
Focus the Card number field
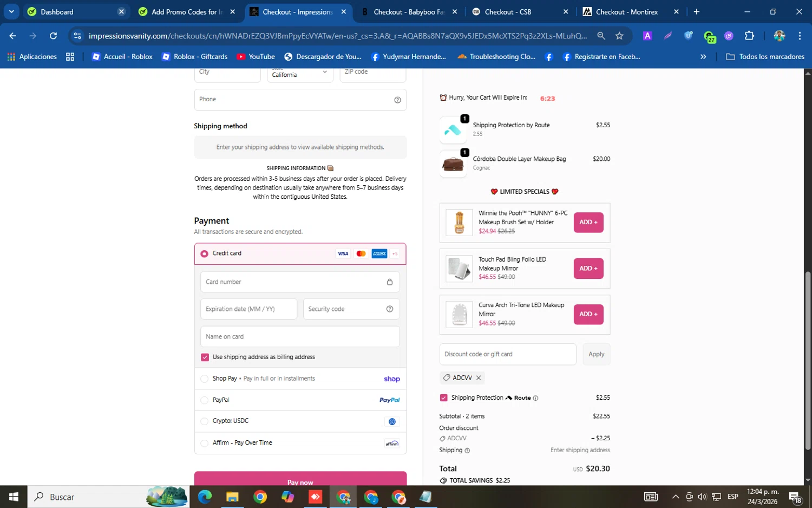pyautogui.click(x=300, y=282)
